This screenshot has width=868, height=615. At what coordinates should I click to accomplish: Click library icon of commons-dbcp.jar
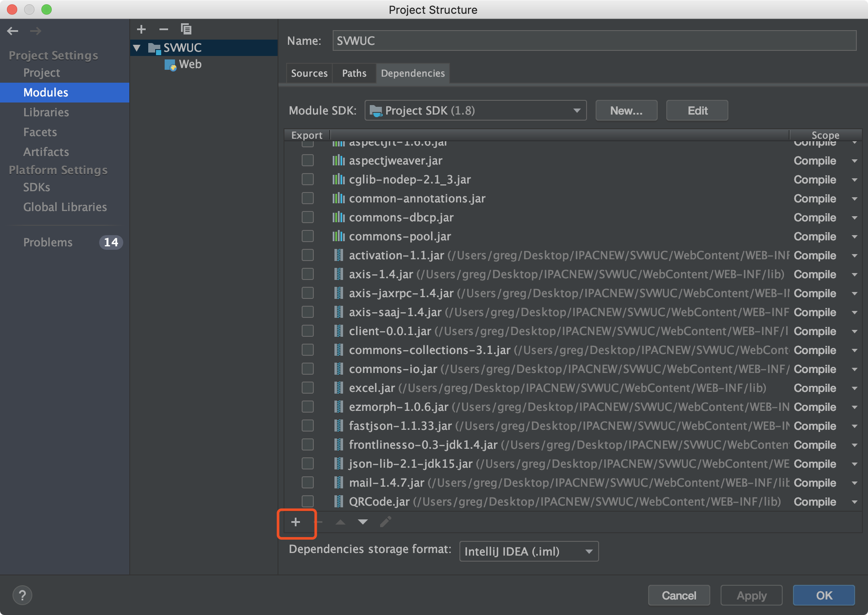point(339,217)
